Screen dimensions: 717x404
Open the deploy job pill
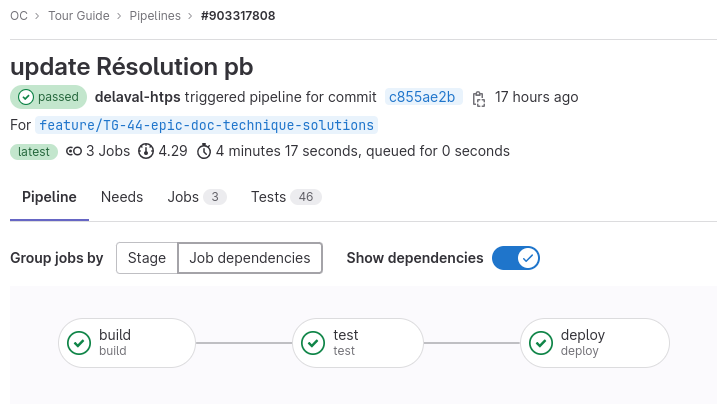point(595,343)
